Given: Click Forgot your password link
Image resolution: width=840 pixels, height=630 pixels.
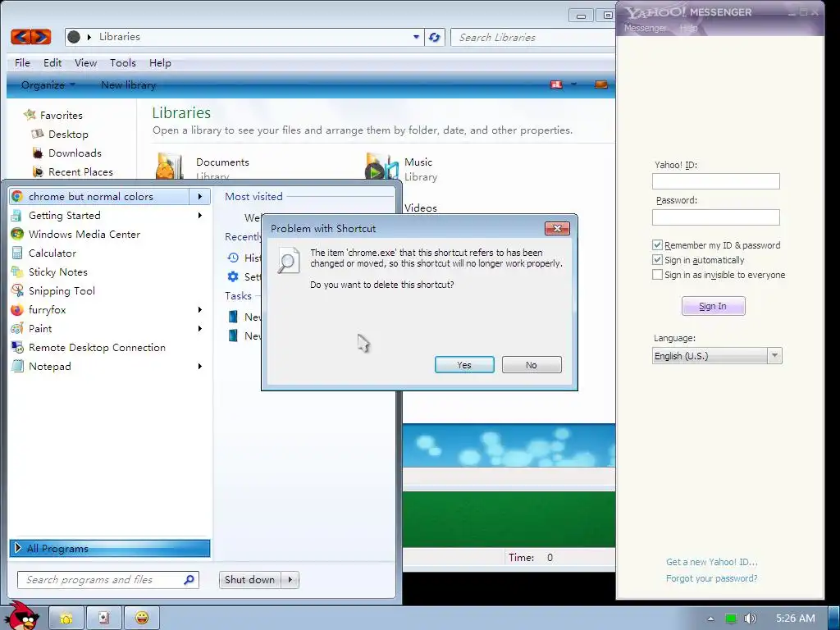Looking at the screenshot, I should (711, 578).
